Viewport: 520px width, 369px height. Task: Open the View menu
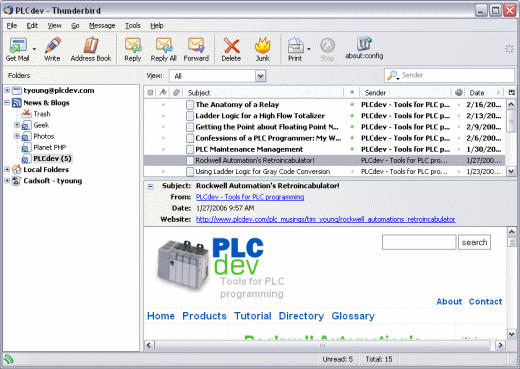[54, 26]
